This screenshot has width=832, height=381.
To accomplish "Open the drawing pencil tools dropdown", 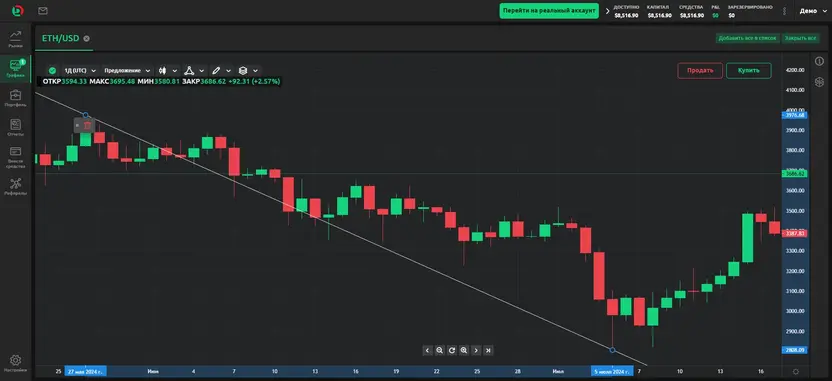I will [x=221, y=71].
